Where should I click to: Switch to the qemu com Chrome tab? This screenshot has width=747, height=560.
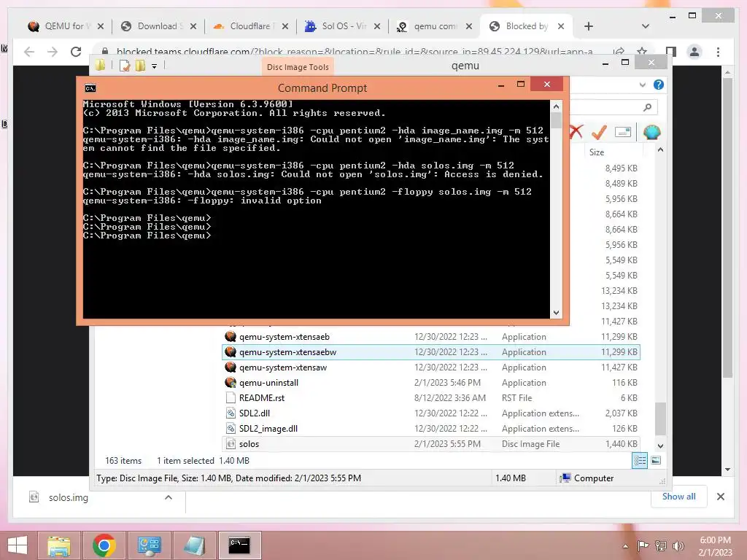click(x=435, y=26)
